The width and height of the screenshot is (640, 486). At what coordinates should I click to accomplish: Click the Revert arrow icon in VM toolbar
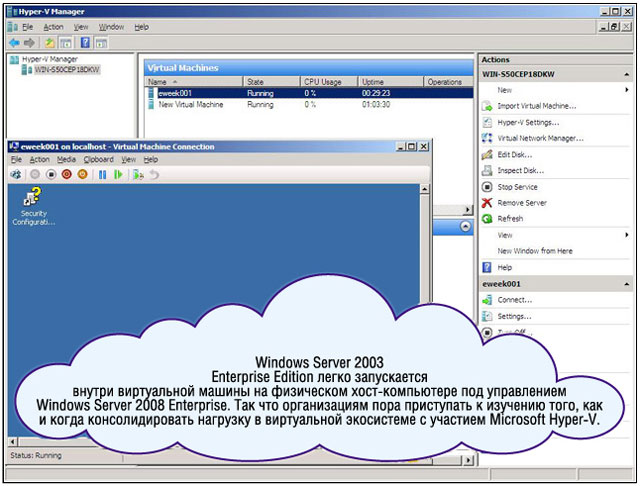[154, 175]
